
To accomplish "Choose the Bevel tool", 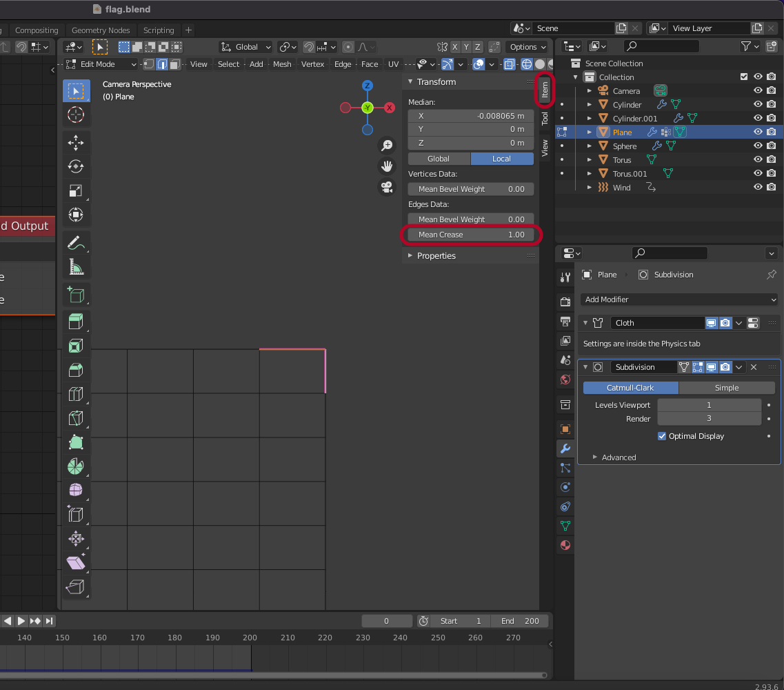I will pyautogui.click(x=76, y=370).
